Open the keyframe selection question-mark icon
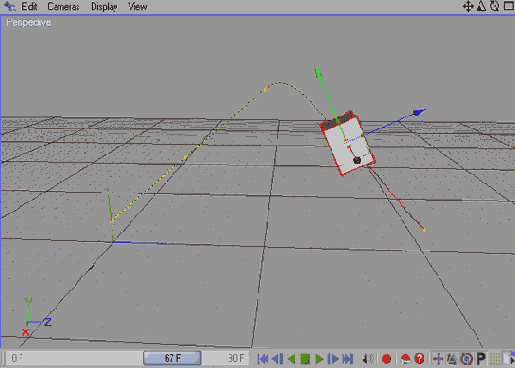 point(419,359)
